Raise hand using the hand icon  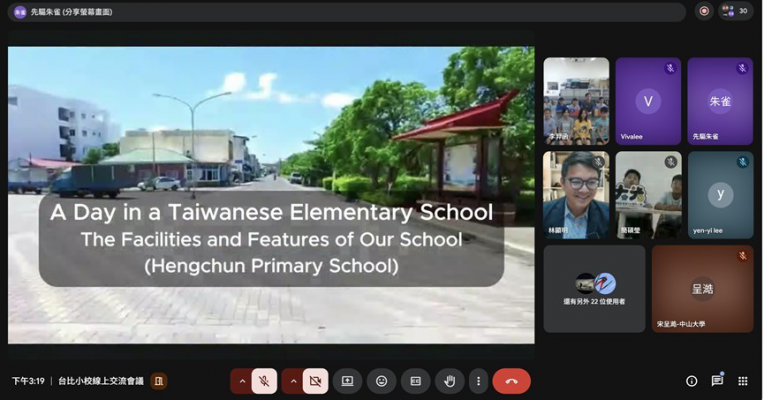pyautogui.click(x=450, y=381)
